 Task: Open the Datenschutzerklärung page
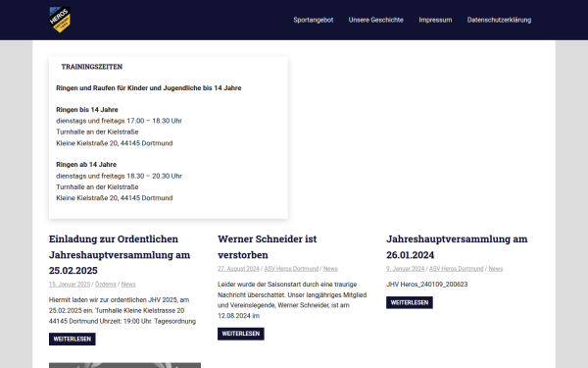(x=499, y=20)
